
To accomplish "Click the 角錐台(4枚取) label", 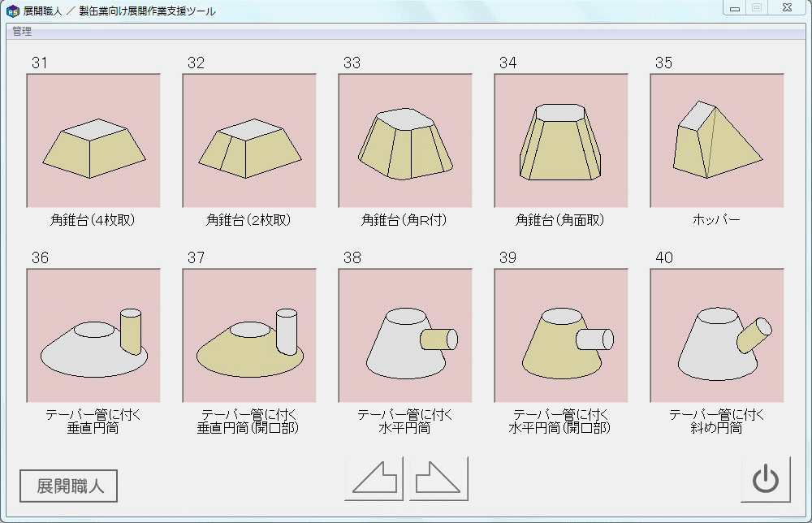I will [x=93, y=220].
